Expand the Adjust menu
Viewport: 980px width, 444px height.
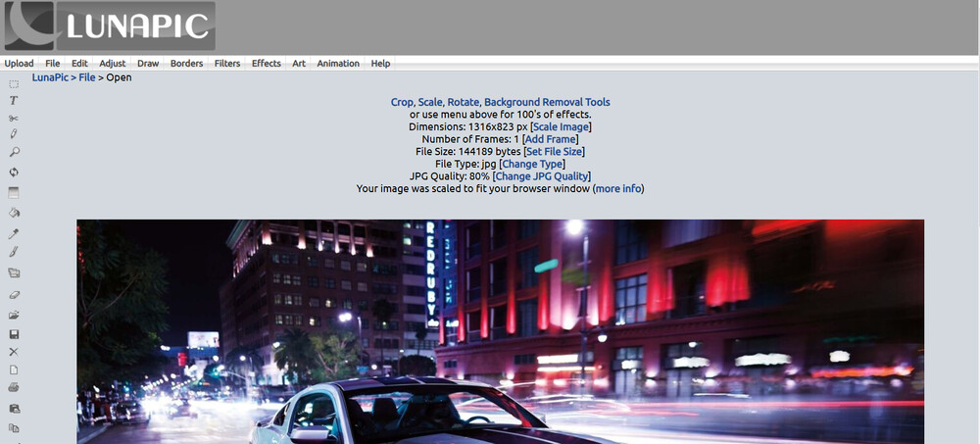pyautogui.click(x=113, y=64)
